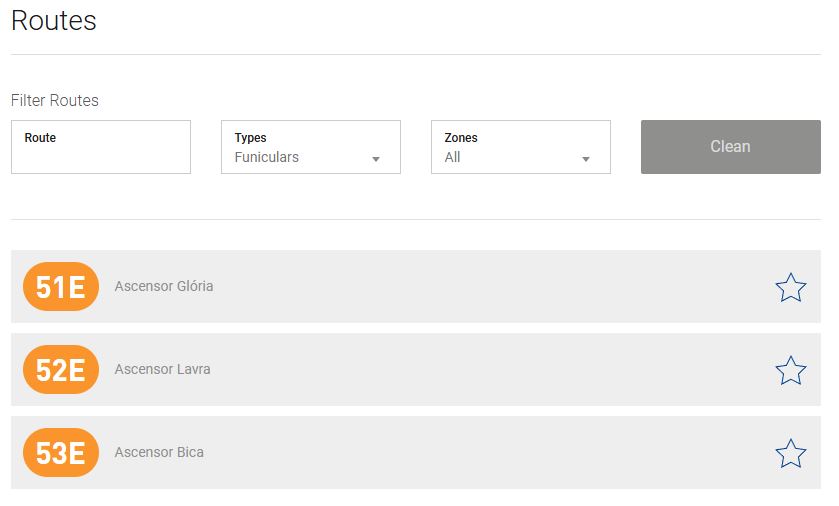
Task: Click the Types dropdown arrow
Action: (x=376, y=159)
